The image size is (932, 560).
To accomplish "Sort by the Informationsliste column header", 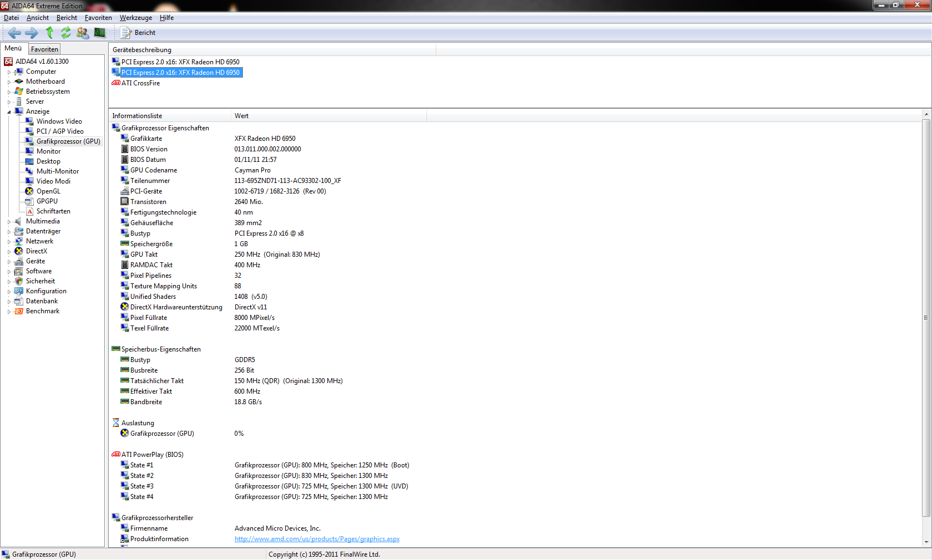I will point(170,116).
